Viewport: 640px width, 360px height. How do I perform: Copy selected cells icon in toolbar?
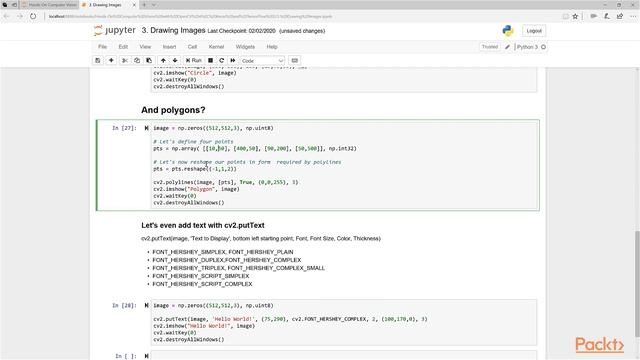(x=137, y=60)
